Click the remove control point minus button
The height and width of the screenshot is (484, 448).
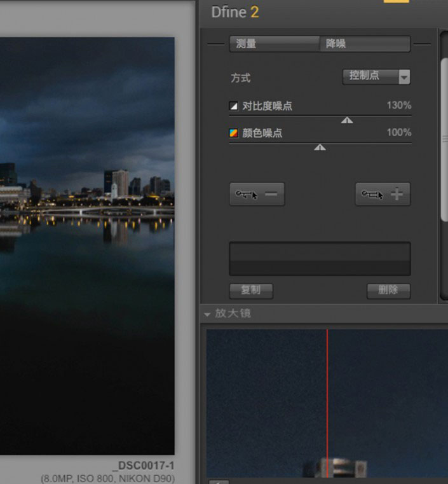pos(257,194)
